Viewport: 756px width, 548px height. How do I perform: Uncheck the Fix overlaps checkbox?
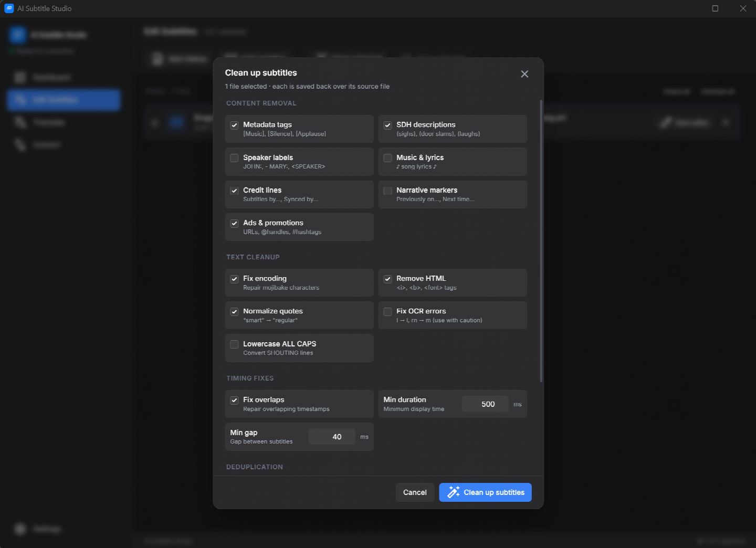pyautogui.click(x=235, y=400)
